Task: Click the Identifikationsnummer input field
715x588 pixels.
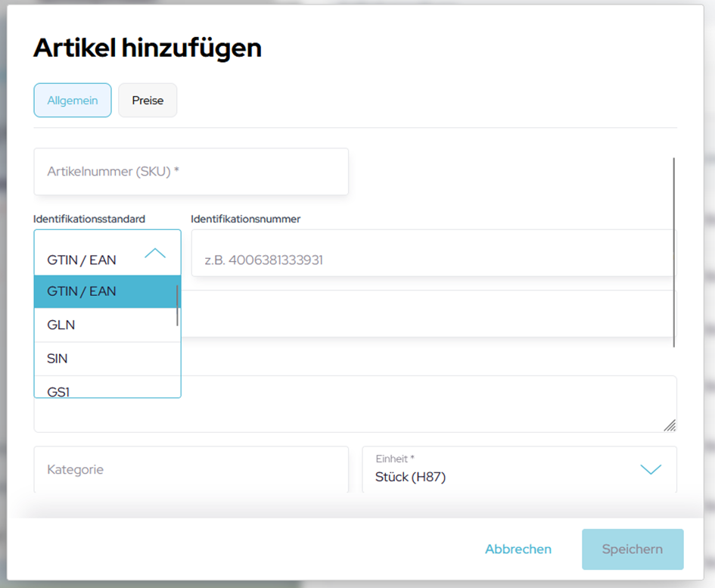Action: tap(431, 260)
